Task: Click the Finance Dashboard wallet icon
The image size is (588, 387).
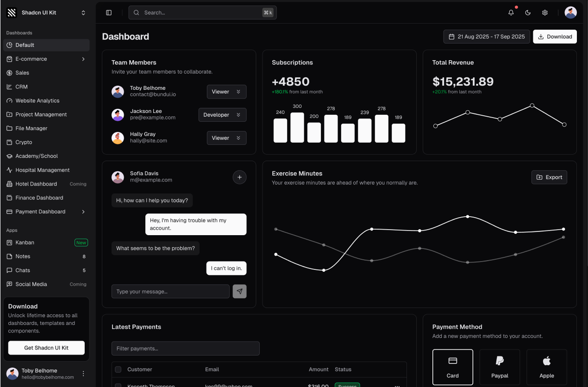Action: click(x=9, y=198)
